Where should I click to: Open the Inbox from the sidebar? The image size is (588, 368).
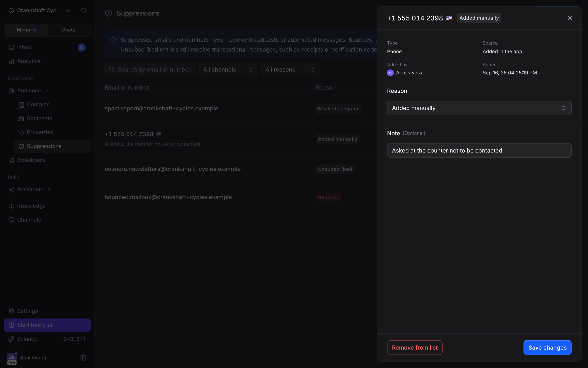click(x=47, y=47)
